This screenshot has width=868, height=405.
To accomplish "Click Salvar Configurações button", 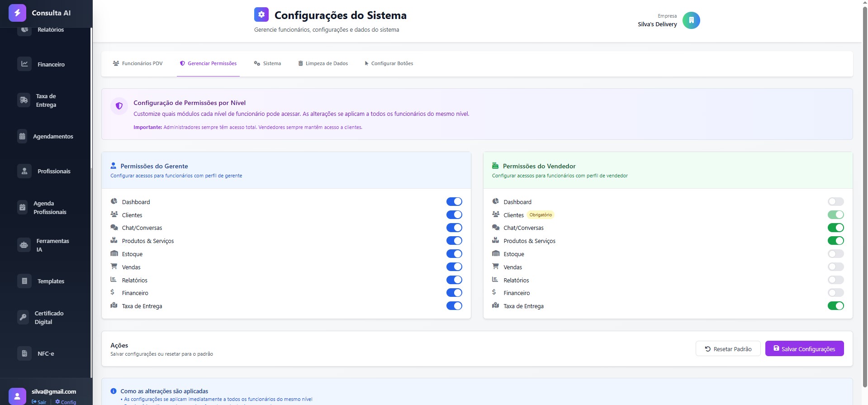I will pyautogui.click(x=804, y=349).
